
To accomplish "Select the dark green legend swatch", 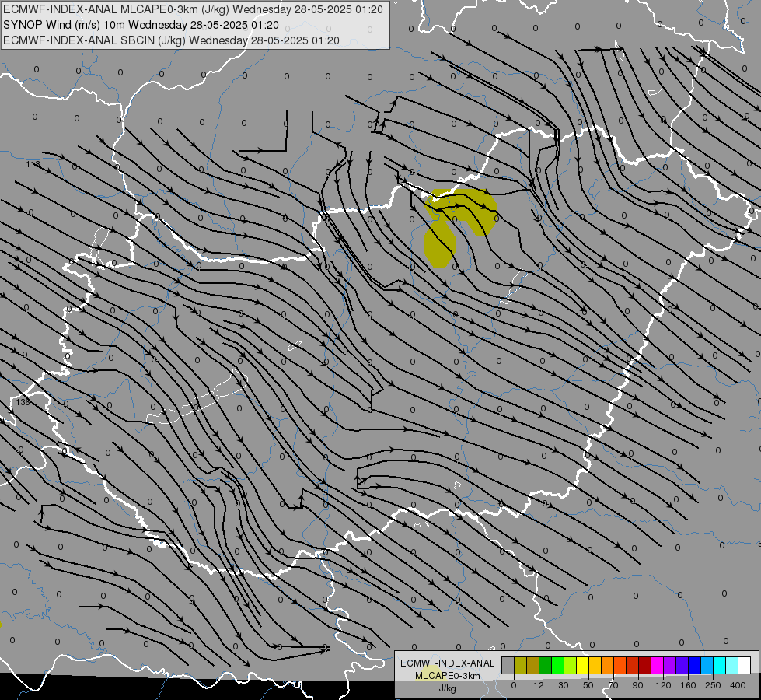I will [x=546, y=665].
